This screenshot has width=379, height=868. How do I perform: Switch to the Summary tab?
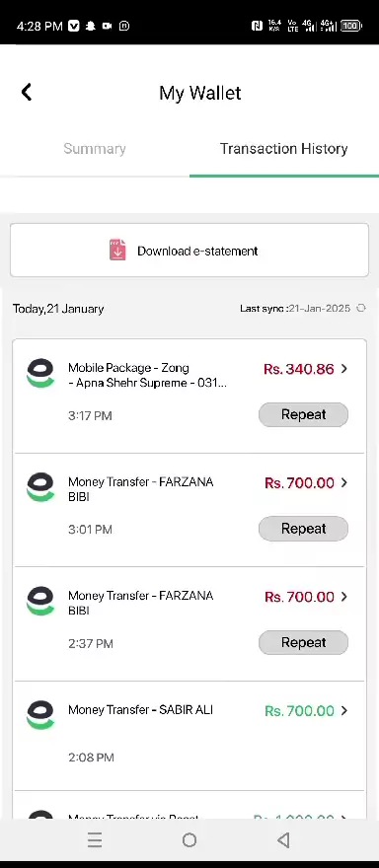95,148
